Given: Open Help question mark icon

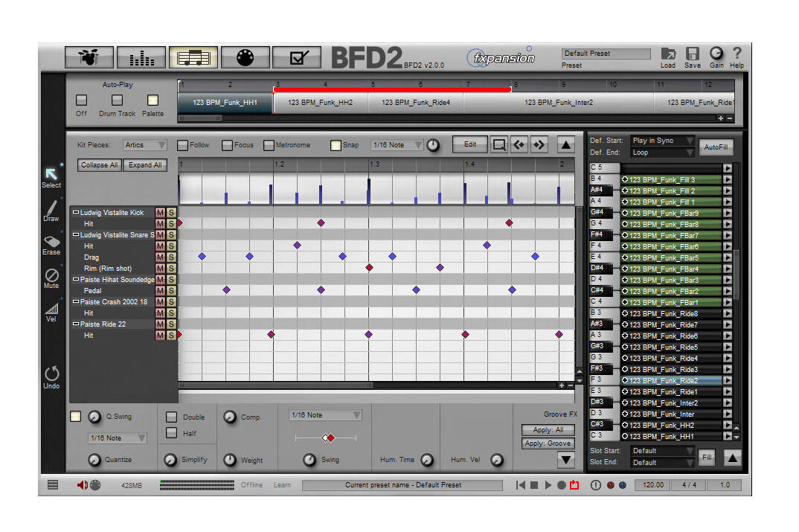Looking at the screenshot, I should 737,53.
